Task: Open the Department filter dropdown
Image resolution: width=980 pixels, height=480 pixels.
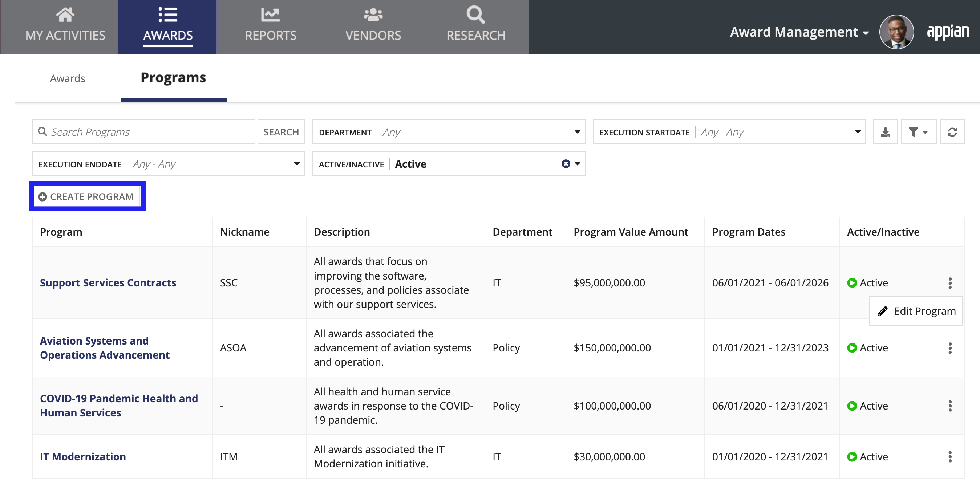Action: point(449,132)
